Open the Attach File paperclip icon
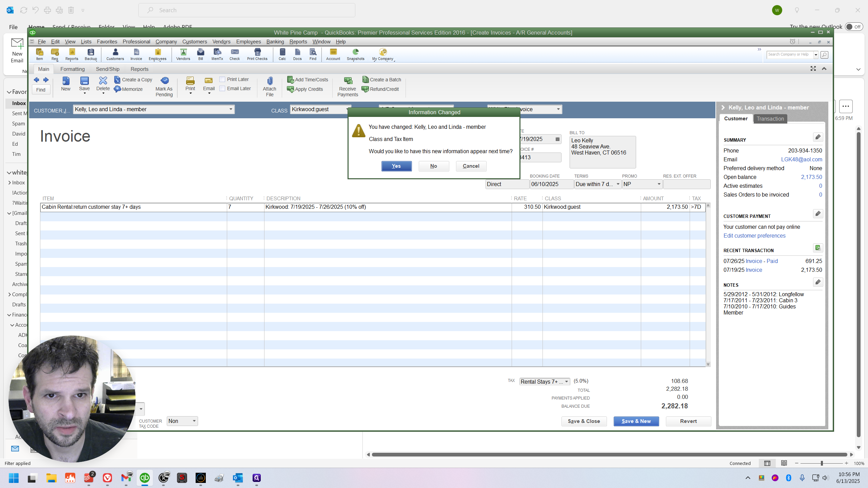This screenshot has width=868, height=488. tap(270, 81)
